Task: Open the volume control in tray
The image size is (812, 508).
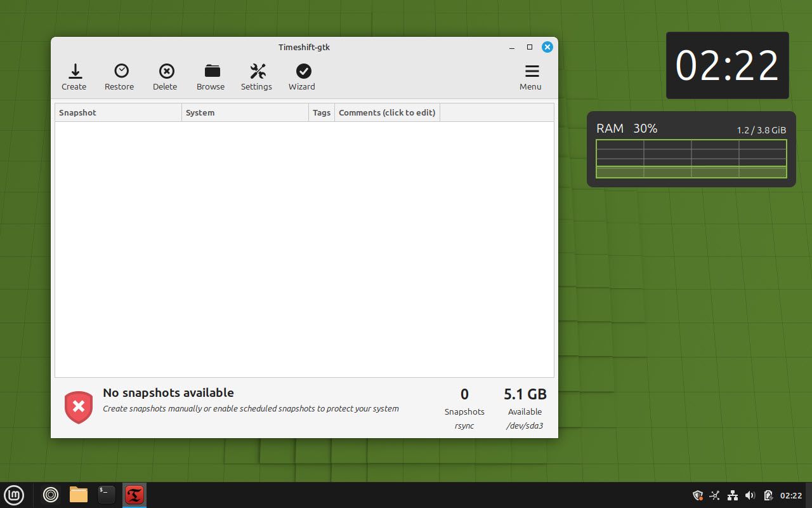Action: [x=750, y=495]
